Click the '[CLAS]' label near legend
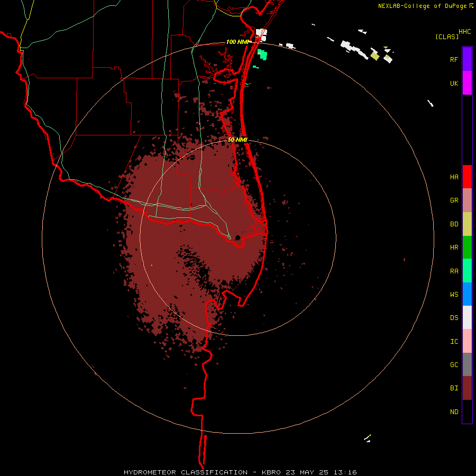 [x=447, y=36]
